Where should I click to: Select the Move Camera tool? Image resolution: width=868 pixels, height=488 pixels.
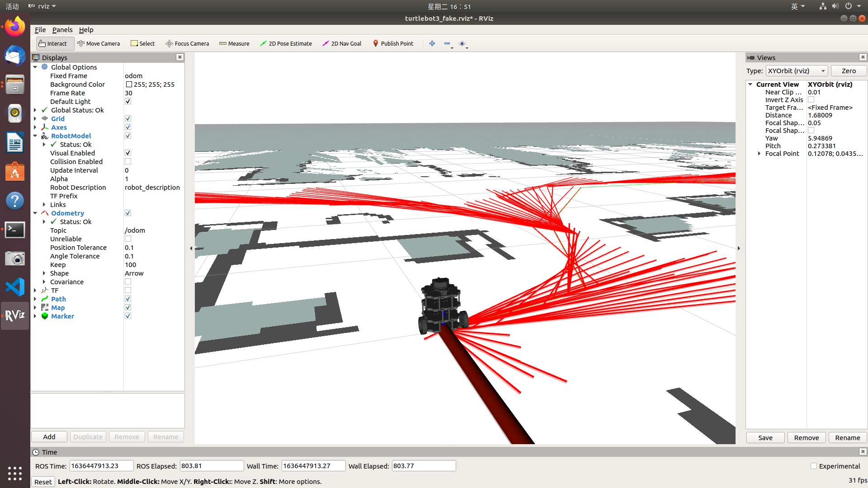(99, 43)
